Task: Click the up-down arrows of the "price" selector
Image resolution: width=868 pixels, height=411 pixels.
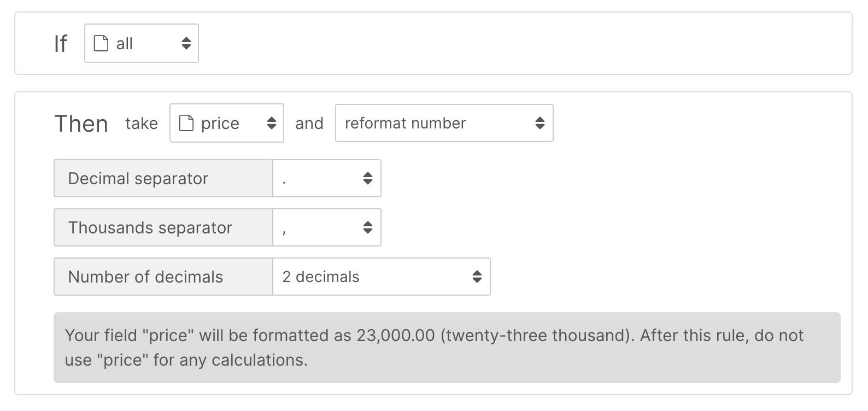Action: click(272, 123)
